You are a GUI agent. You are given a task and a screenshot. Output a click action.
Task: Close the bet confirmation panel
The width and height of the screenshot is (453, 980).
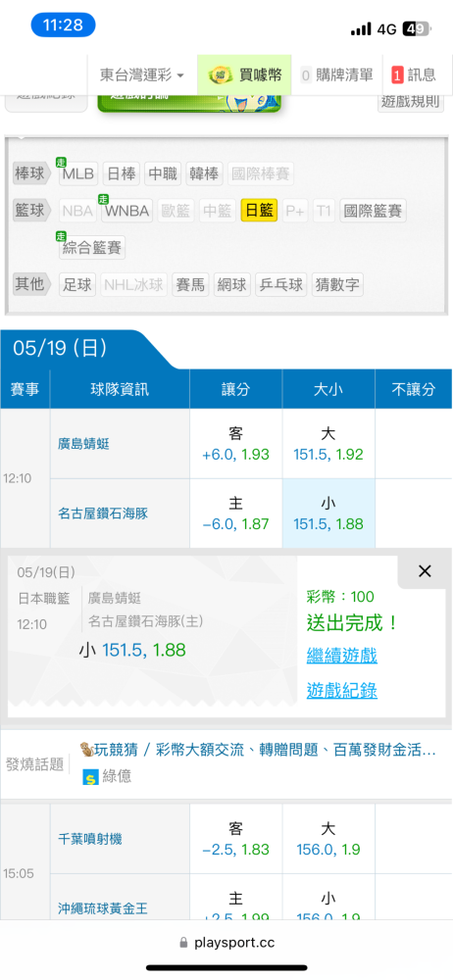[425, 570]
